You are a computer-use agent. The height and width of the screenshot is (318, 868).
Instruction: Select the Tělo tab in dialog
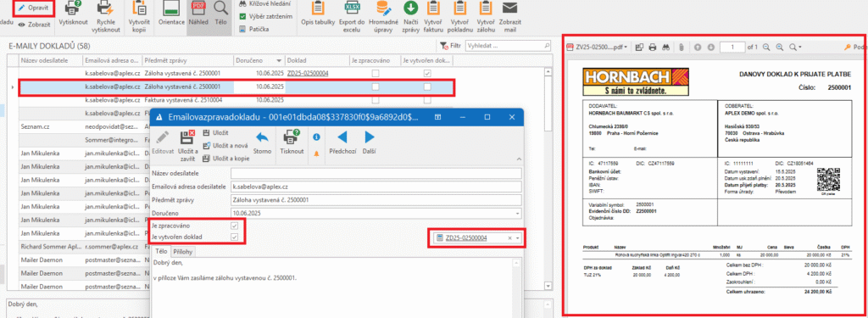[x=161, y=252]
